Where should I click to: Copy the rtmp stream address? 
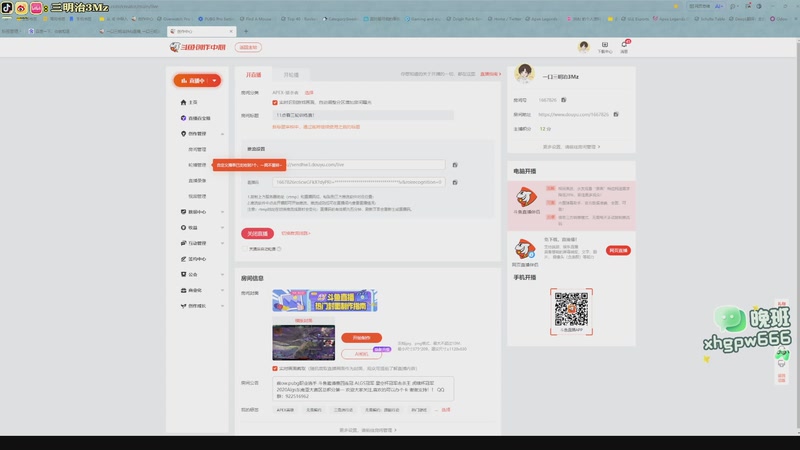(x=455, y=165)
